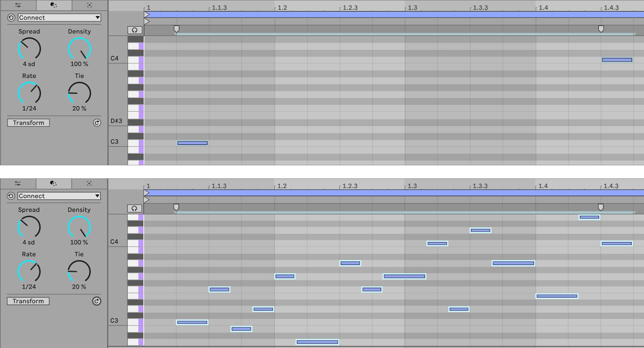Screen dimensions: 644x348
Task: Select the C3 note at the clip start
Action: tap(192, 143)
